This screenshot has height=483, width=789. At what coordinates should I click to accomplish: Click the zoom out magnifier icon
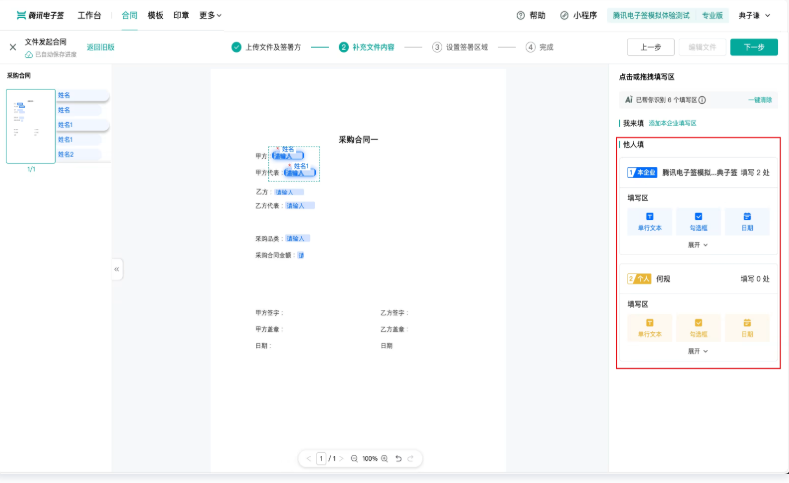[354, 458]
